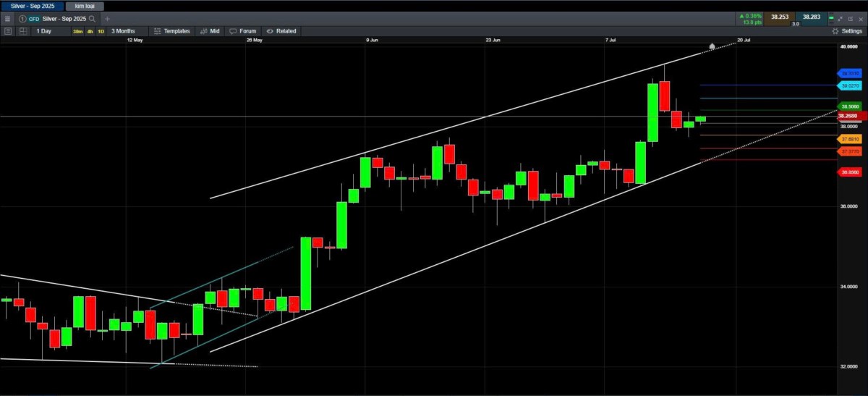This screenshot has height=396, width=868.
Task: Click the sell price 38.253 button
Action: click(x=779, y=17)
